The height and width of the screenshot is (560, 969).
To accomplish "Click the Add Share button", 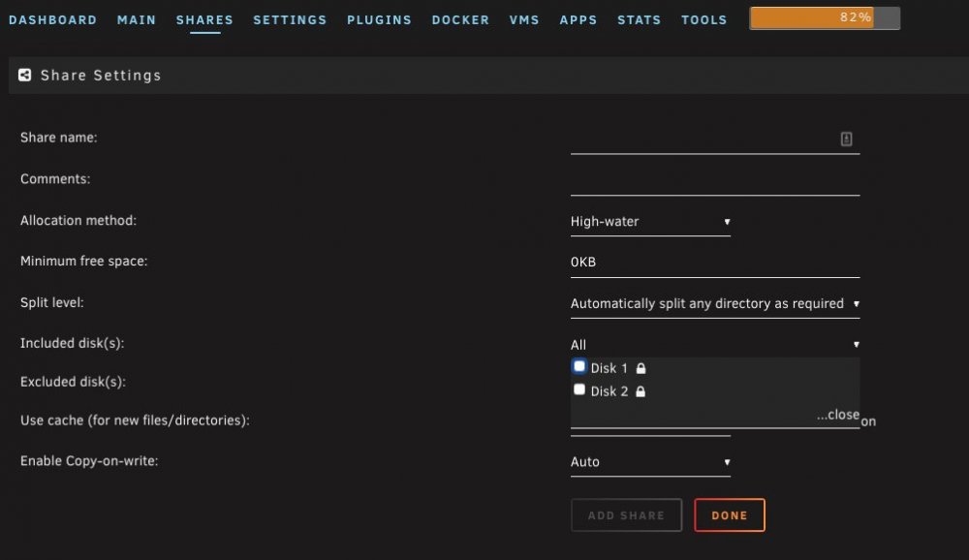I will point(626,514).
